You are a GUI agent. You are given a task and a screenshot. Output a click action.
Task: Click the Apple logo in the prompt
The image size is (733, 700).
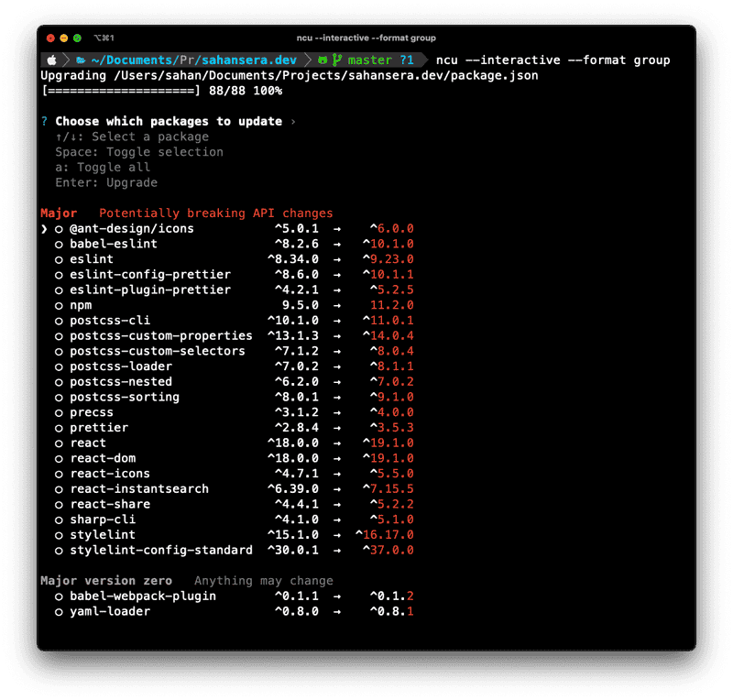tap(52, 60)
